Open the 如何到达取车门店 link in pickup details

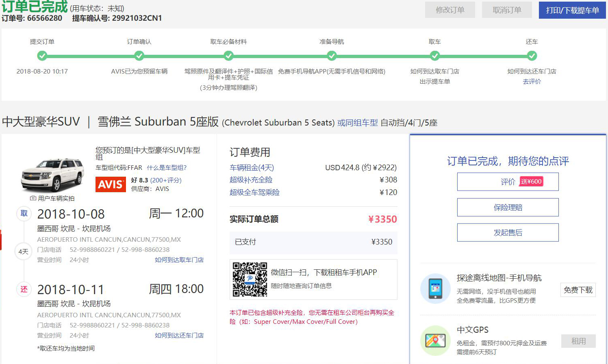coord(179,260)
